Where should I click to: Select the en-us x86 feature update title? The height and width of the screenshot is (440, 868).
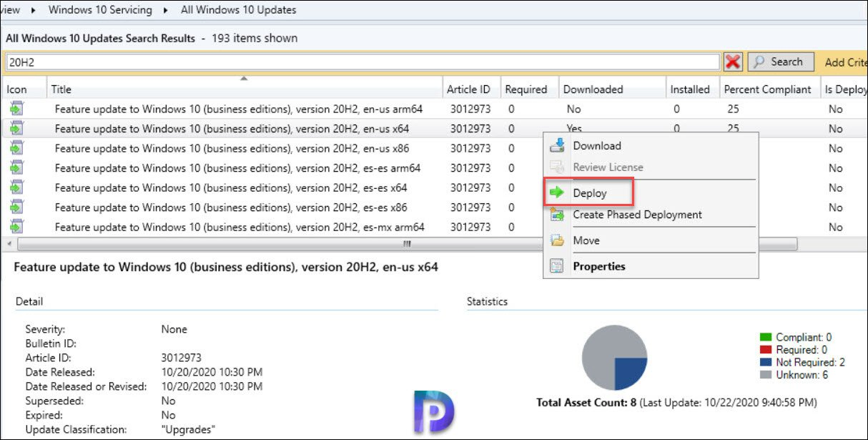click(x=232, y=149)
